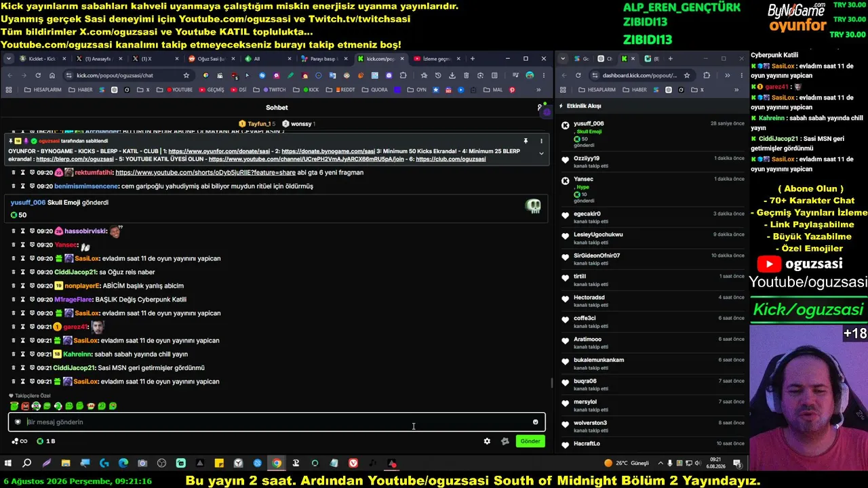Click egecakir0 in Etkinlik Akışı feed
The height and width of the screenshot is (488, 868).
point(587,214)
